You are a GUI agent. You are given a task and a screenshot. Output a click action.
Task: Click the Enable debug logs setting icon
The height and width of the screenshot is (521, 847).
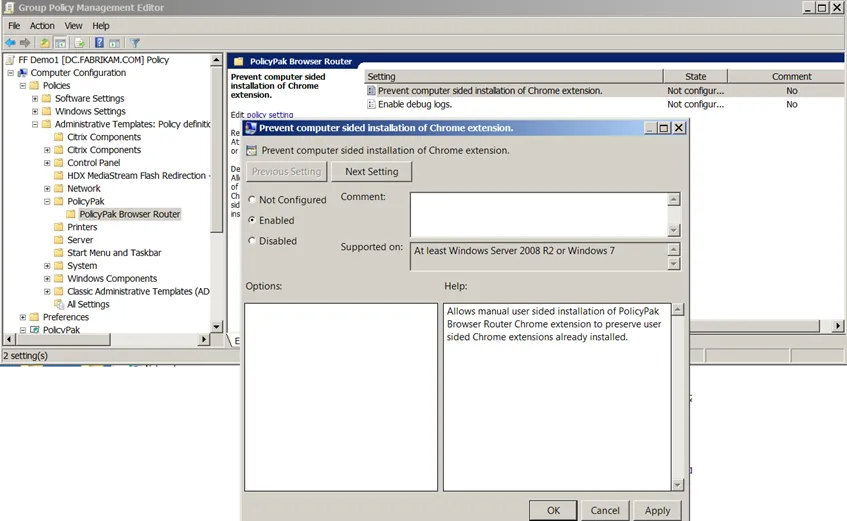371,104
